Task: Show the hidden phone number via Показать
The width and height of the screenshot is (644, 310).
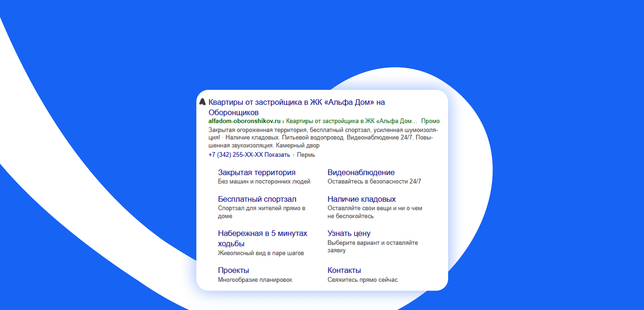Action: click(x=277, y=155)
